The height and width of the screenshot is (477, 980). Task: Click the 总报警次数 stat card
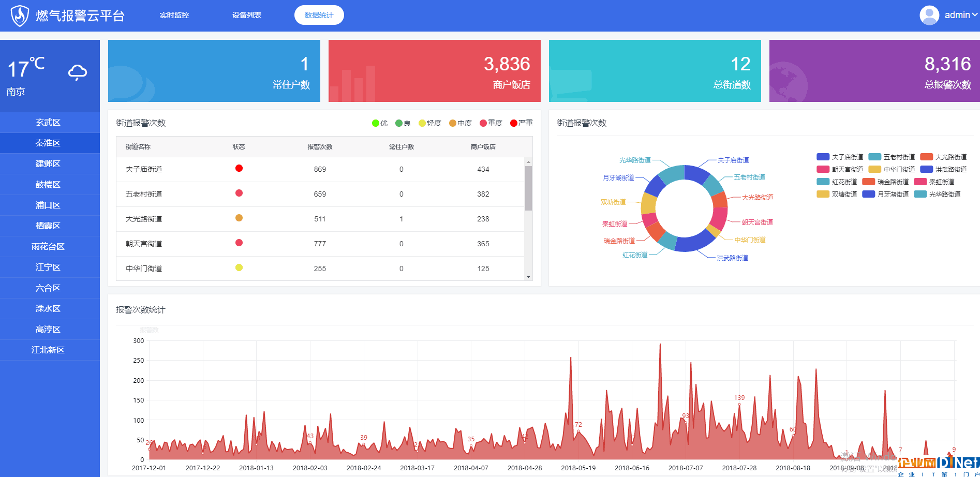(x=874, y=71)
